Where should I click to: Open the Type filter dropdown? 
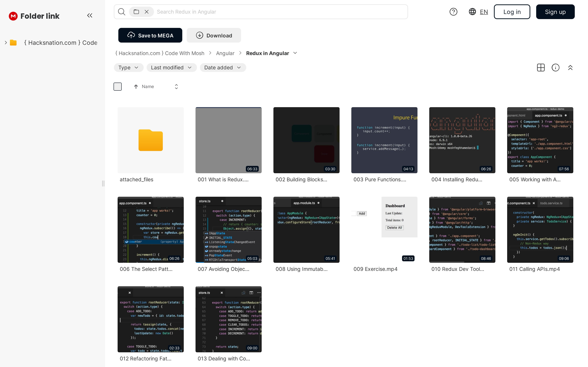129,68
